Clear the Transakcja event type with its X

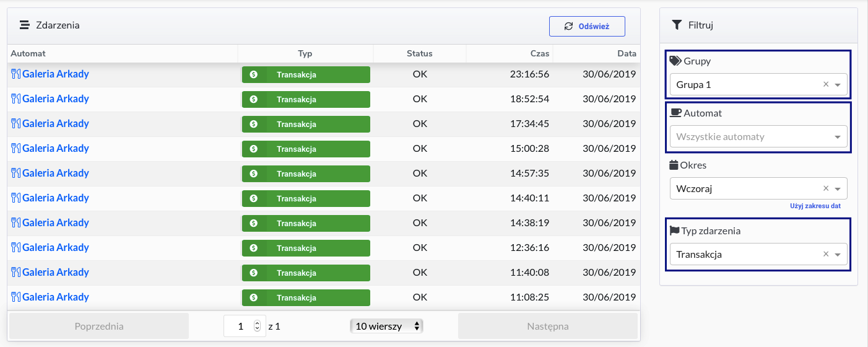tap(826, 254)
